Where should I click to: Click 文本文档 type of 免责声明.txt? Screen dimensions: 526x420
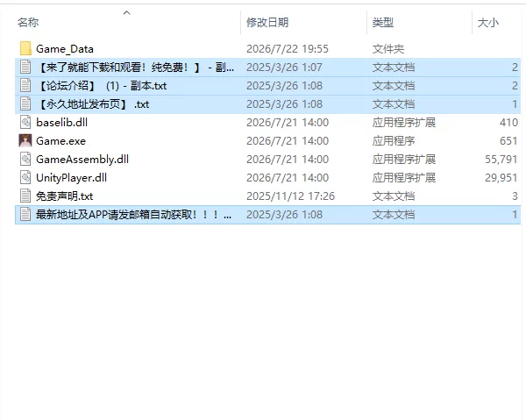coord(394,196)
